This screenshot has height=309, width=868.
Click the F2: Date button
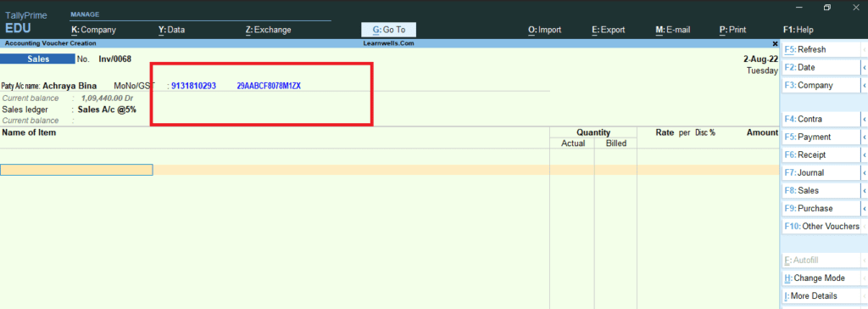click(821, 67)
